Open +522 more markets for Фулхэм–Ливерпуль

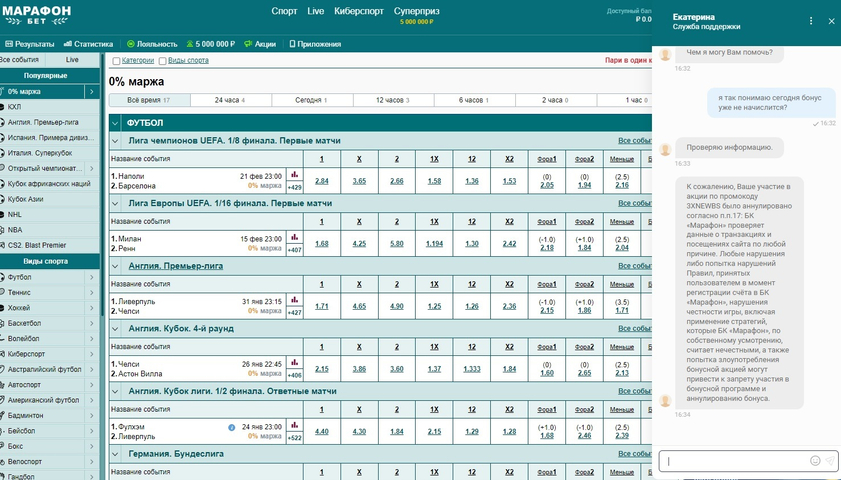294,438
